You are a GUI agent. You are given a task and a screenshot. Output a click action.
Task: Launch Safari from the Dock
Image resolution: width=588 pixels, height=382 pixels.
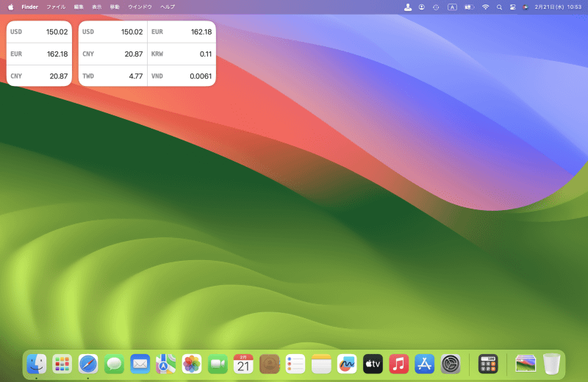click(x=88, y=364)
